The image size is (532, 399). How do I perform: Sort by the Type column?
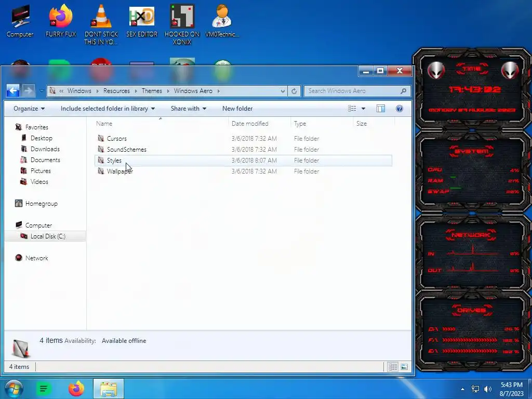(322, 124)
